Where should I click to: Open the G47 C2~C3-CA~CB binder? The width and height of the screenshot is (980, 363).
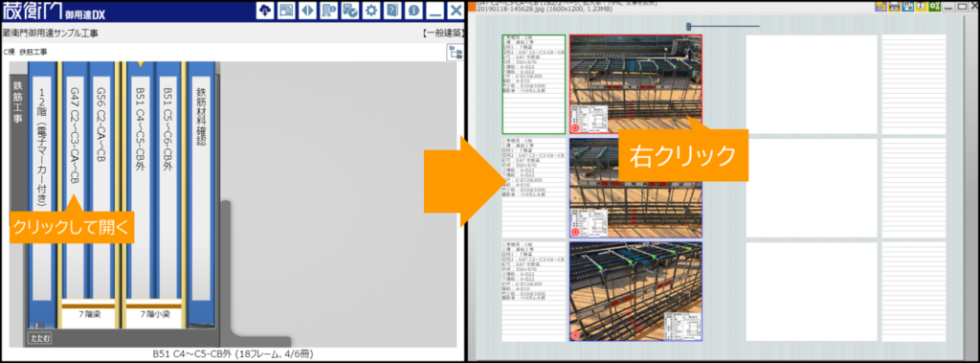74,188
